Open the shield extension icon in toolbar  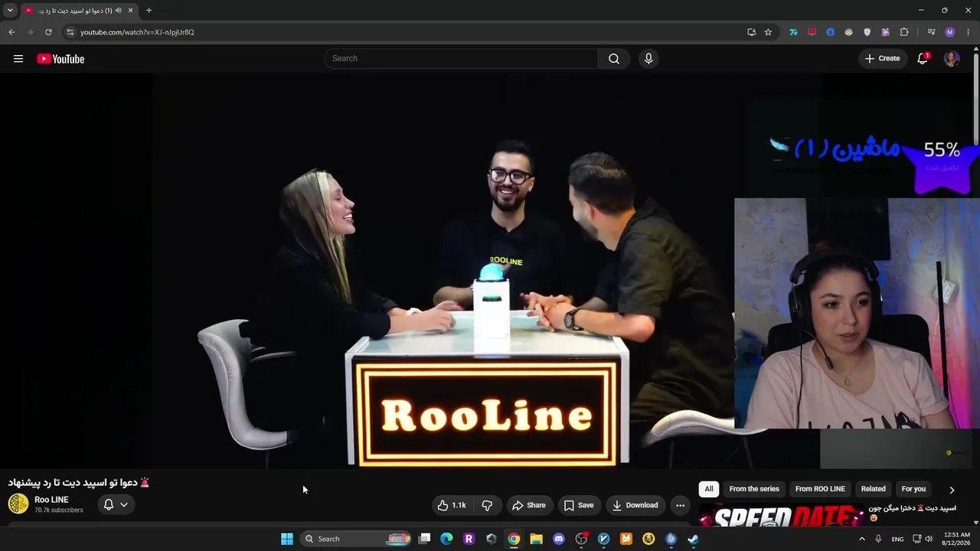pyautogui.click(x=867, y=32)
